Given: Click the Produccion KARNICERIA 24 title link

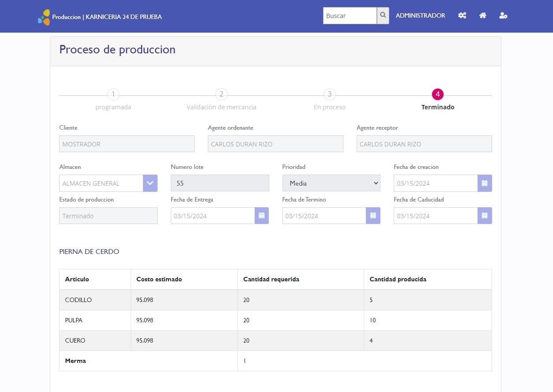Looking at the screenshot, I should tap(107, 17).
